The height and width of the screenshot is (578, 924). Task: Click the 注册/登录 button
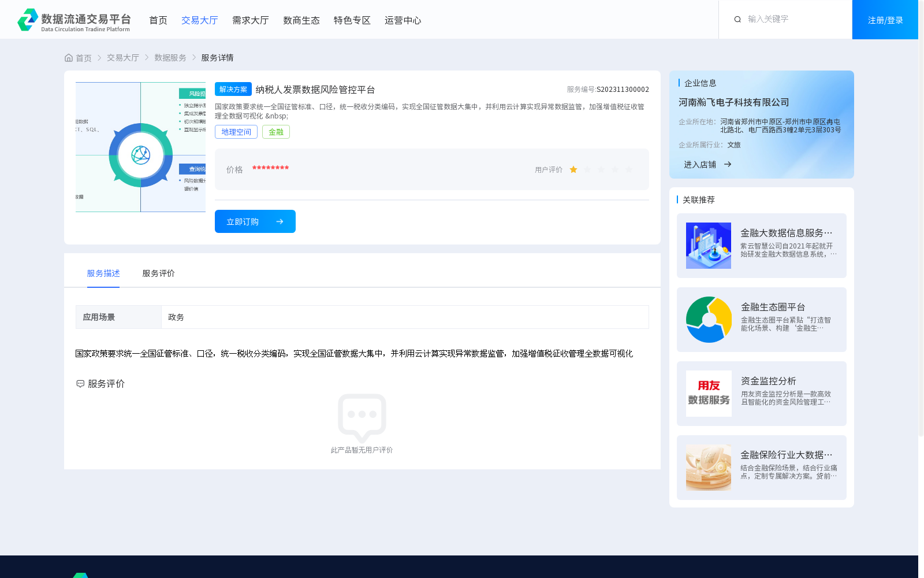pyautogui.click(x=885, y=20)
